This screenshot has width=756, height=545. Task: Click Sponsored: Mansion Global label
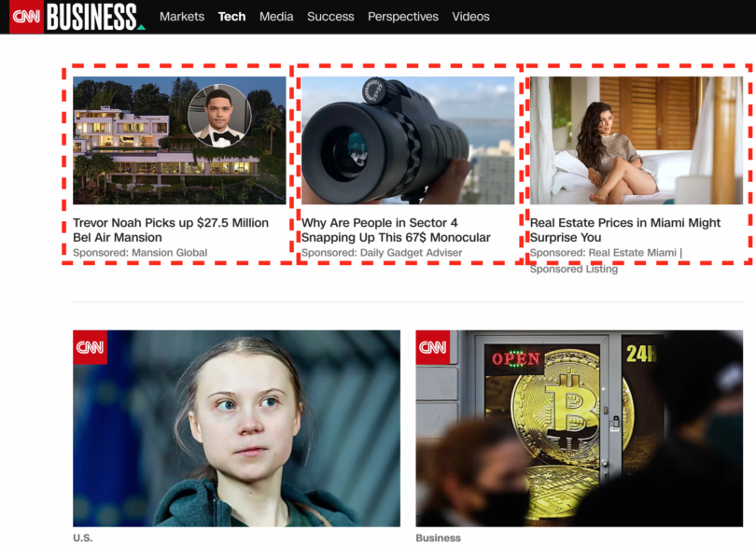pos(140,253)
